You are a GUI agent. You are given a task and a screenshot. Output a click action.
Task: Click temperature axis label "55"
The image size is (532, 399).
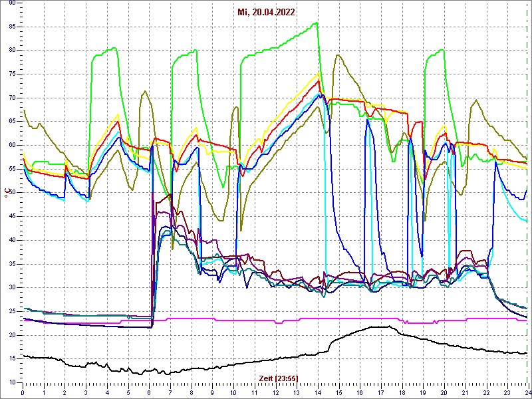click(11, 170)
